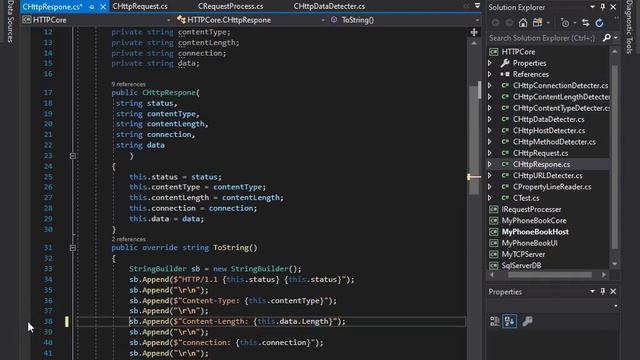Select CPropertyLineReader.cs file
Viewport: 640px width, 360px height.
(x=552, y=187)
